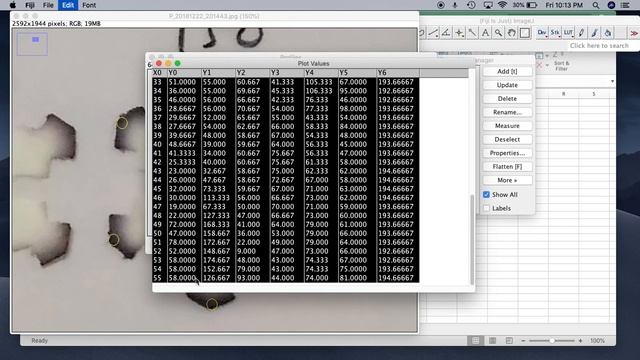Click the Wi-Fi status icon
640x360 pixels.
click(502, 5)
